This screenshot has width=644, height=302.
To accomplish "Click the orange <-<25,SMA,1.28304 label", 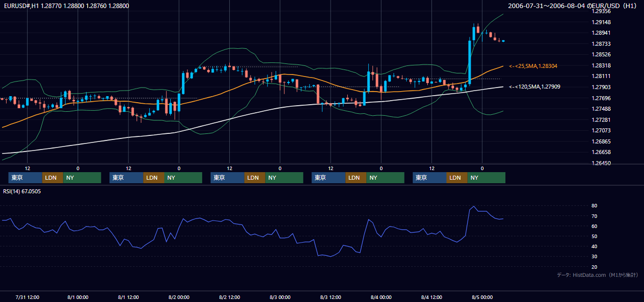I will (533, 66).
